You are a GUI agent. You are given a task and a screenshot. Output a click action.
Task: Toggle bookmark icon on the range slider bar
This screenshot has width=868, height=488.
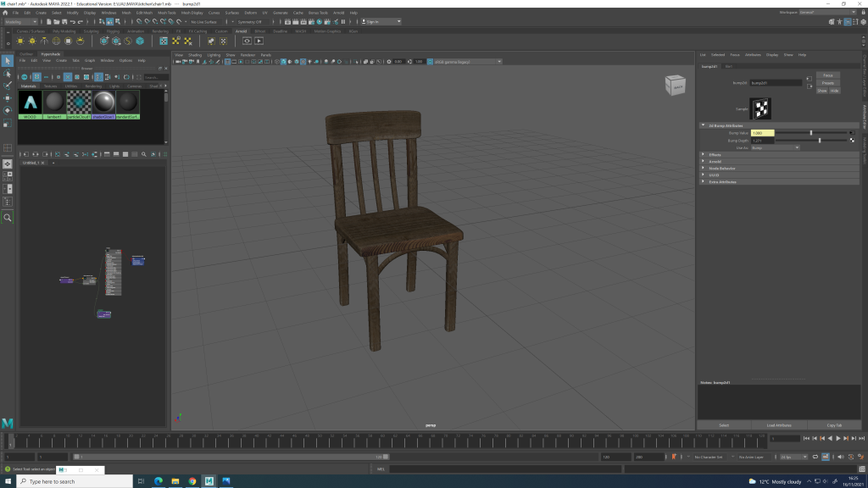674,457
